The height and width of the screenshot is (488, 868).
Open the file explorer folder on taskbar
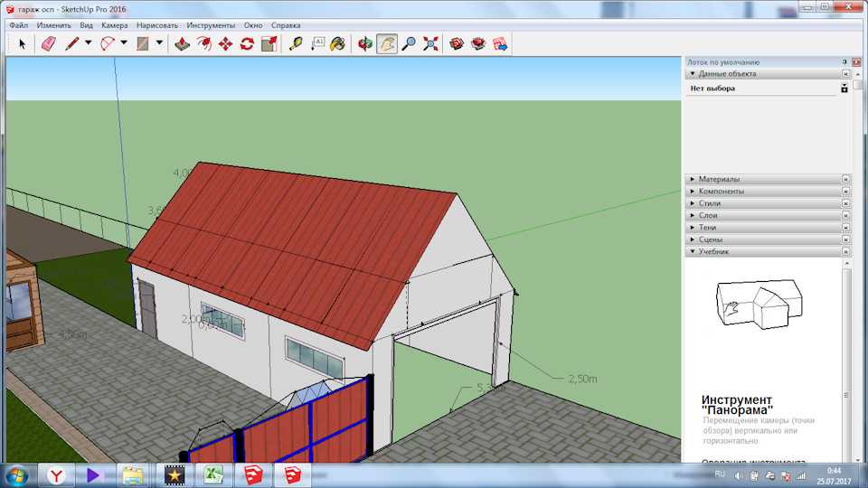[x=133, y=475]
